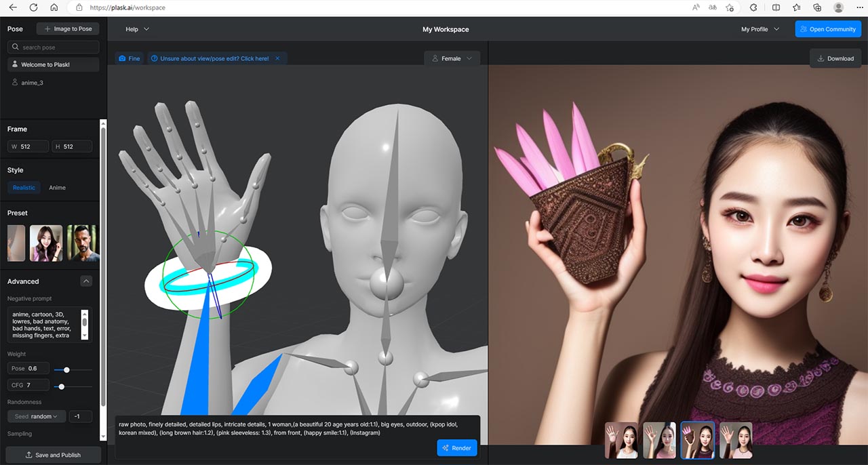Click the browser home icon

coord(54,7)
